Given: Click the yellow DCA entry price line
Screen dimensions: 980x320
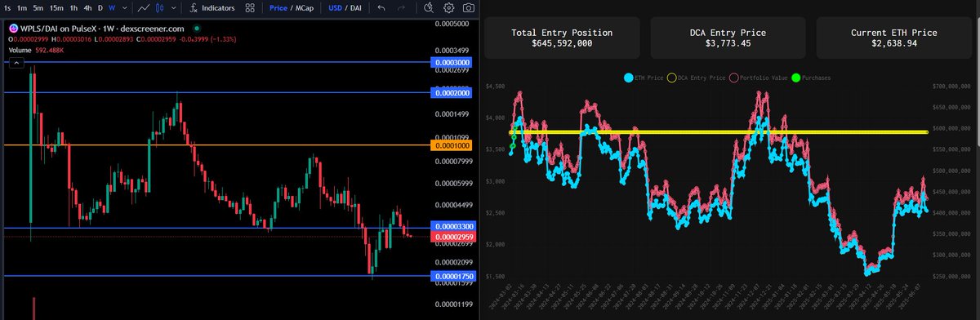Looking at the screenshot, I should tap(719, 131).
